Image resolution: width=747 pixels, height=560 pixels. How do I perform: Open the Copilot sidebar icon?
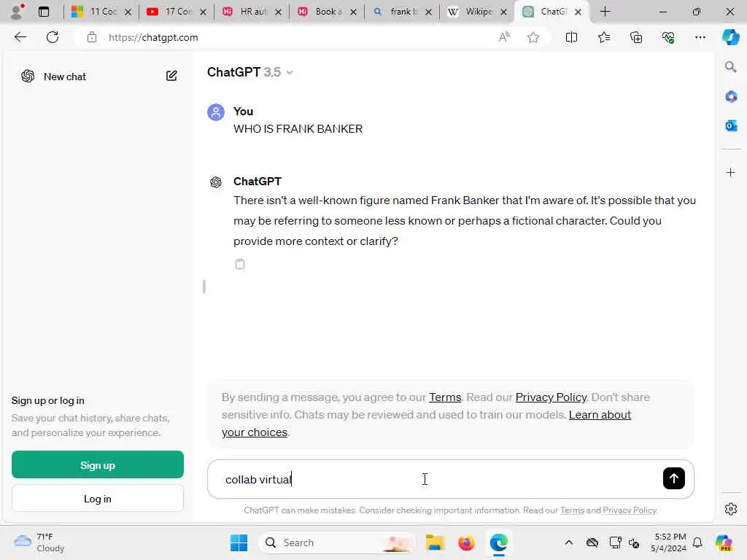pos(731,37)
